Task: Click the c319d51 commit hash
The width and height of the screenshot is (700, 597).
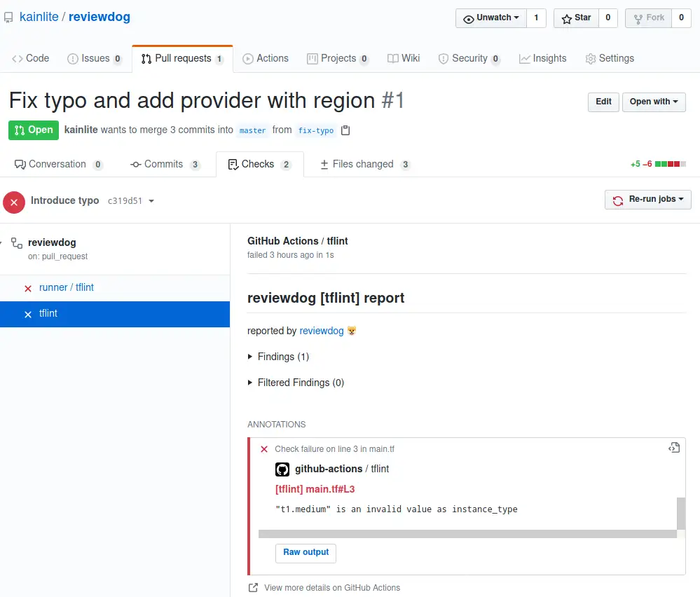Action: [x=125, y=201]
